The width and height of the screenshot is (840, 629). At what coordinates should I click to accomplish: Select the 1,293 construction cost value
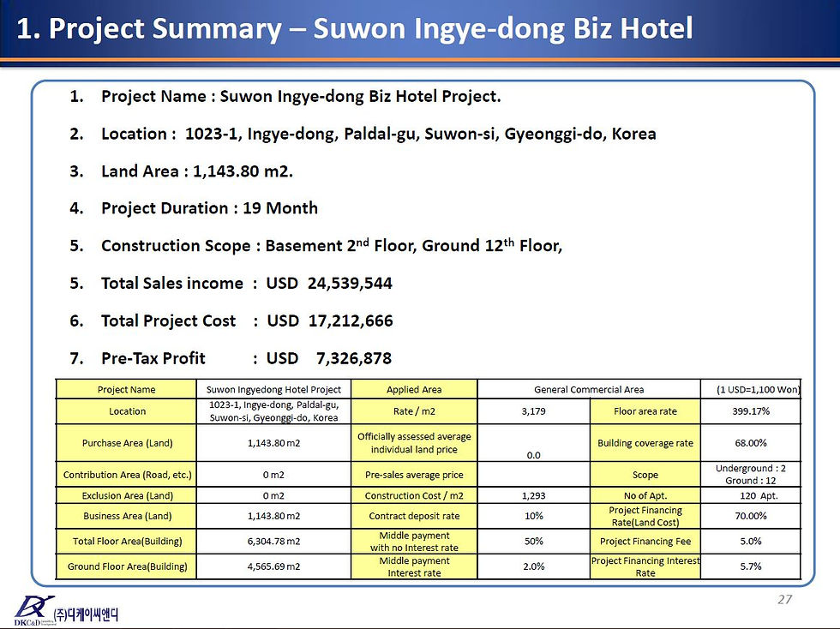click(533, 495)
